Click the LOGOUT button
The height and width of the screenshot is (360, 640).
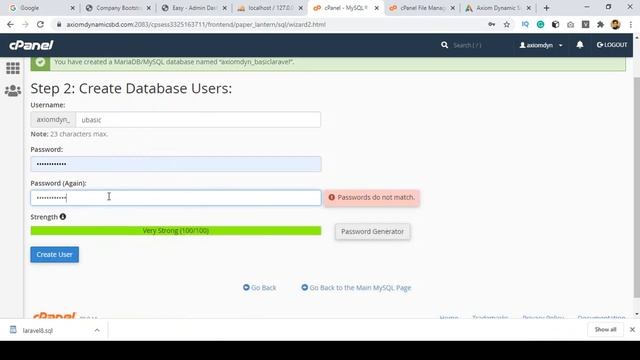coord(612,45)
